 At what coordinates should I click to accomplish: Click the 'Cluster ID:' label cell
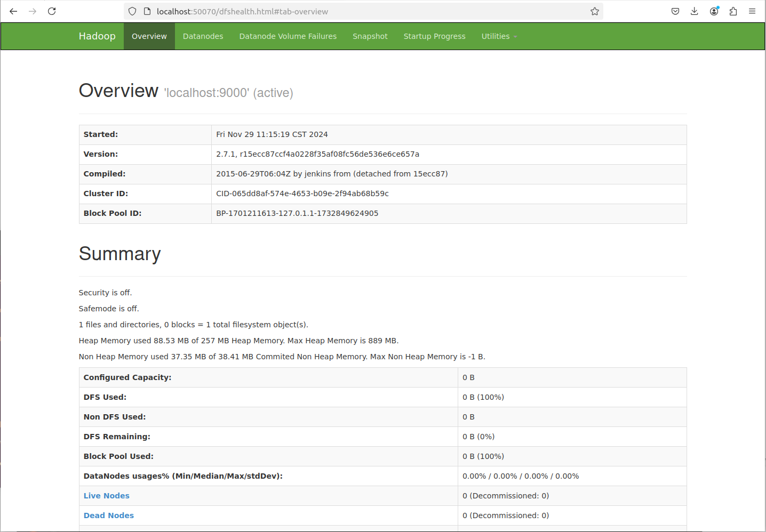[x=145, y=194]
